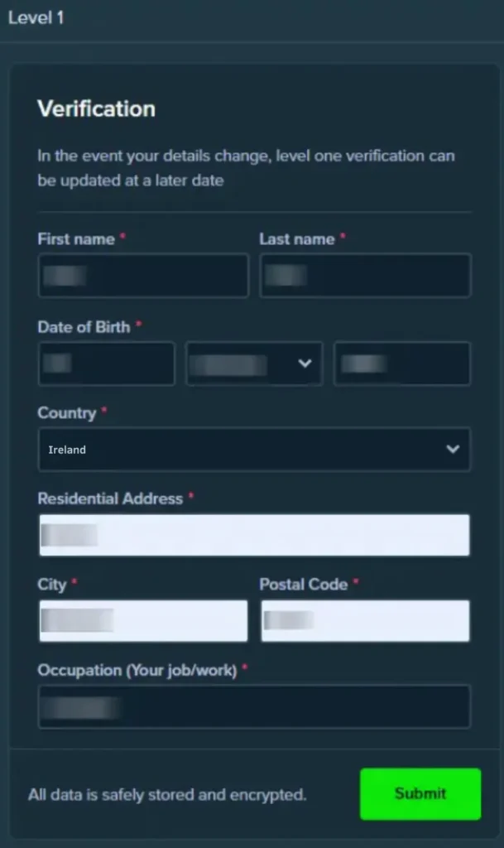Click into the Last name text box
Viewport: 504px width, 848px height.
(x=365, y=276)
